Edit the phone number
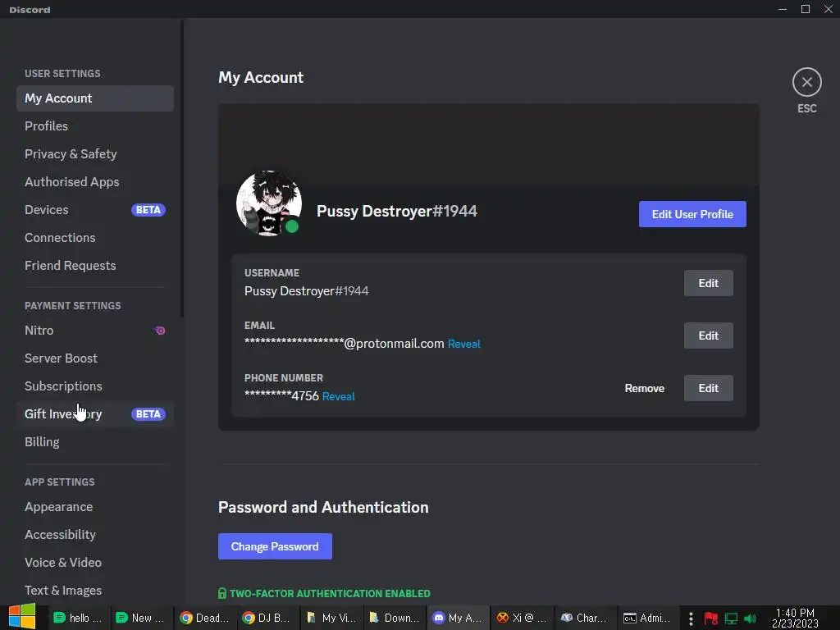The width and height of the screenshot is (840, 630). coord(708,388)
